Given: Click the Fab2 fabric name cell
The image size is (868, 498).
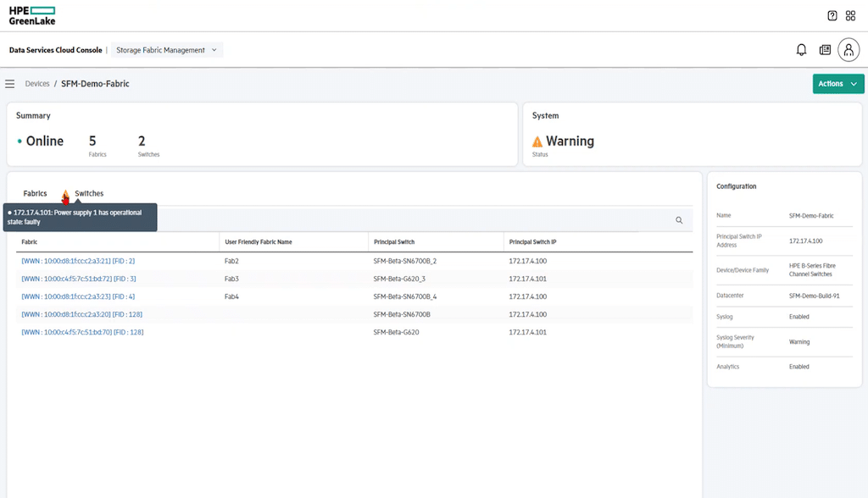Looking at the screenshot, I should pyautogui.click(x=231, y=261).
